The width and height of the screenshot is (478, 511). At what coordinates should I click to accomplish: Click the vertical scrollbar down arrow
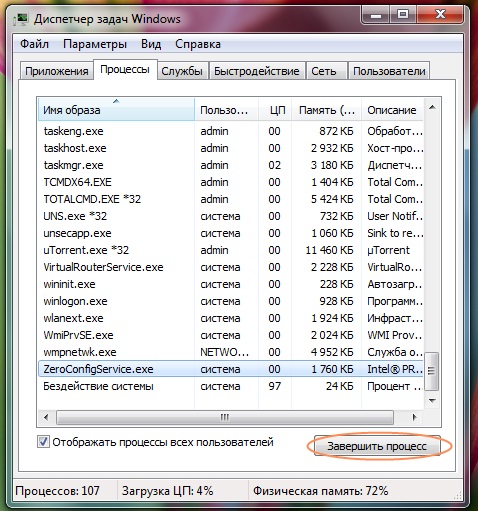click(x=432, y=400)
